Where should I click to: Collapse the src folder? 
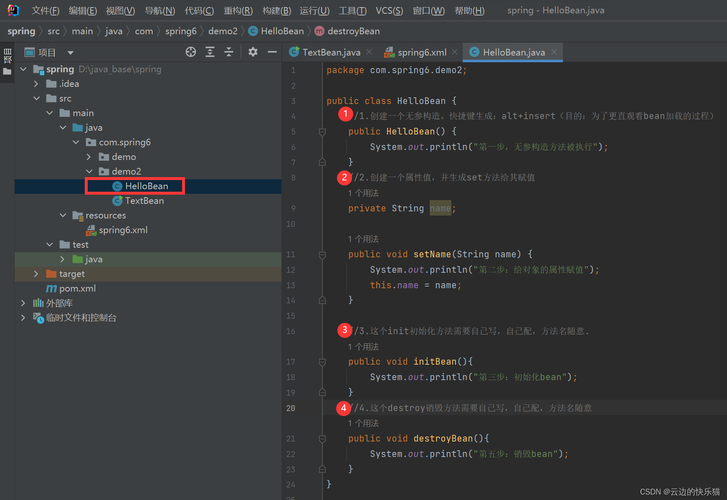tap(36, 98)
